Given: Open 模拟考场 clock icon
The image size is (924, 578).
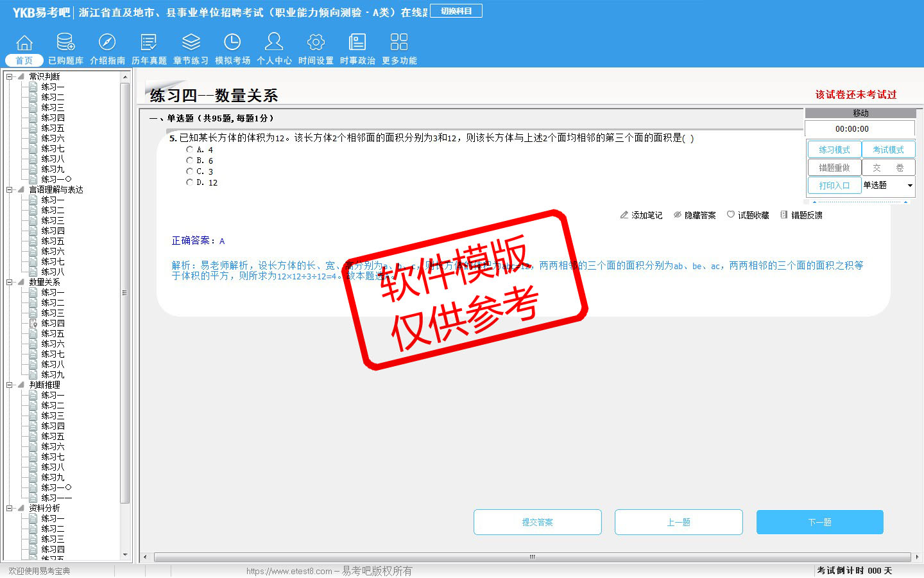Looking at the screenshot, I should (232, 42).
